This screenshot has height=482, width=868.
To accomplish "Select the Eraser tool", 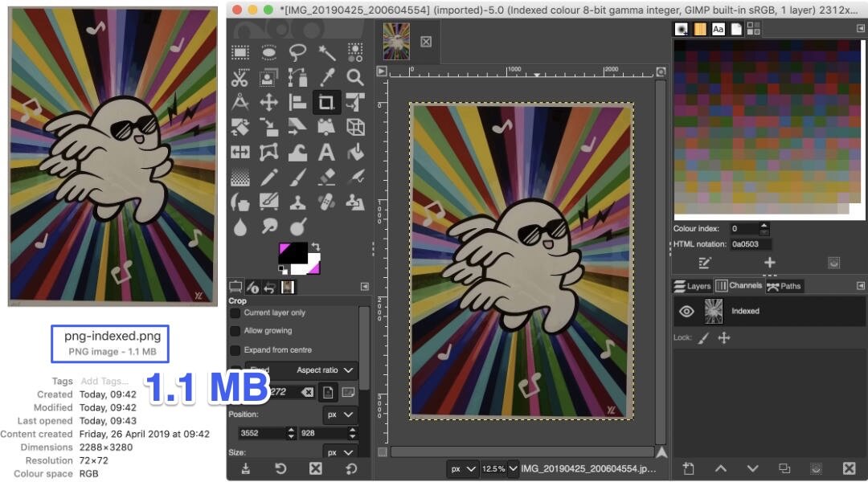I will click(x=326, y=178).
